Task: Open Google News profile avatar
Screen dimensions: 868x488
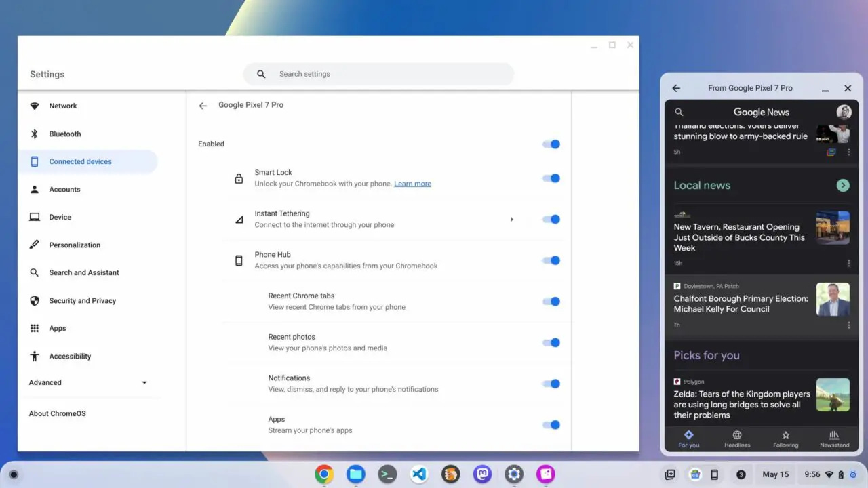Action: [844, 113]
